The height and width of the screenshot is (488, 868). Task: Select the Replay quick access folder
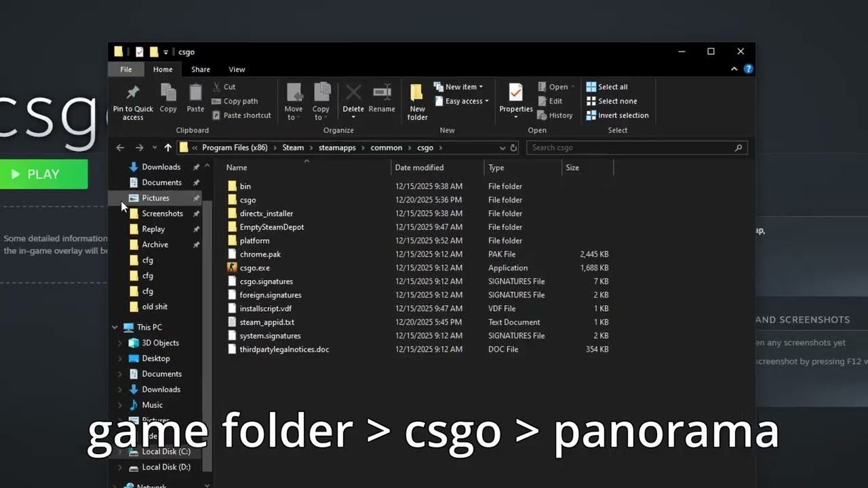coord(153,229)
